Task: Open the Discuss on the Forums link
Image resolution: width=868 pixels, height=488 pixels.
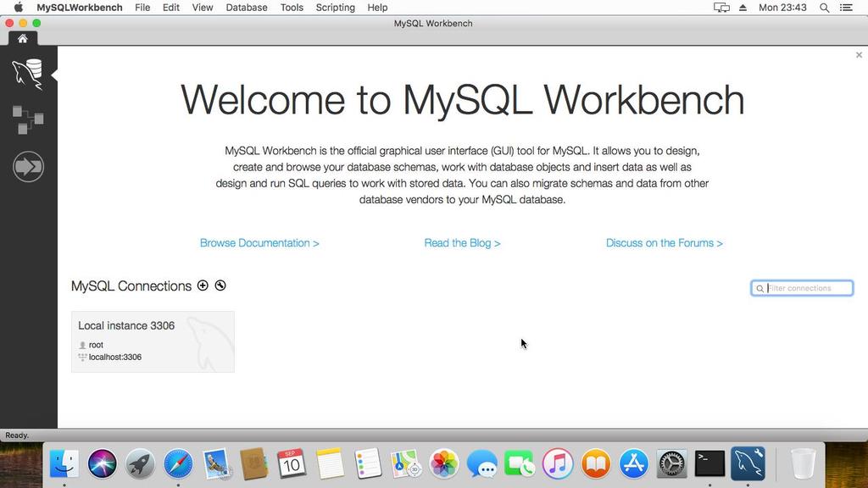Action: (665, 243)
